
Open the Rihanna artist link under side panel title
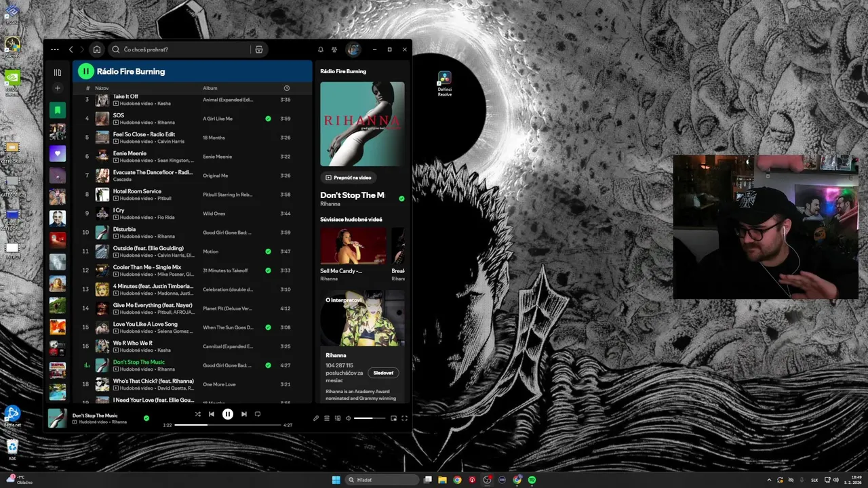point(330,203)
